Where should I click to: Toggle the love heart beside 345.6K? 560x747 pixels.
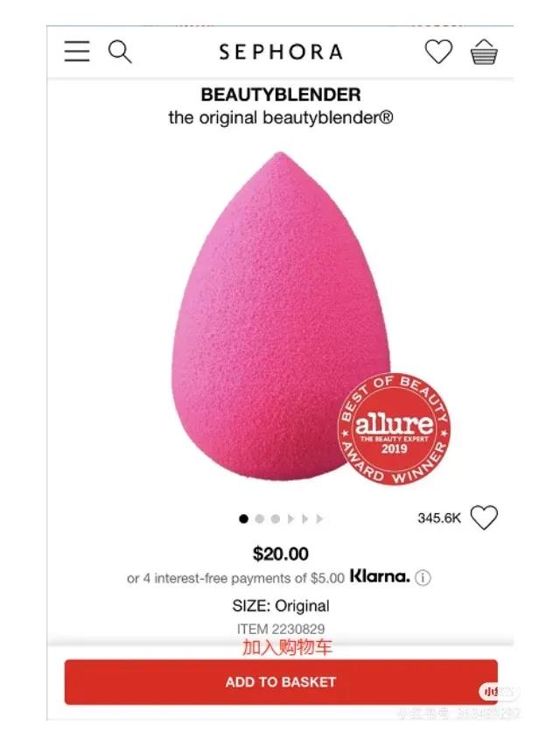coord(484,518)
